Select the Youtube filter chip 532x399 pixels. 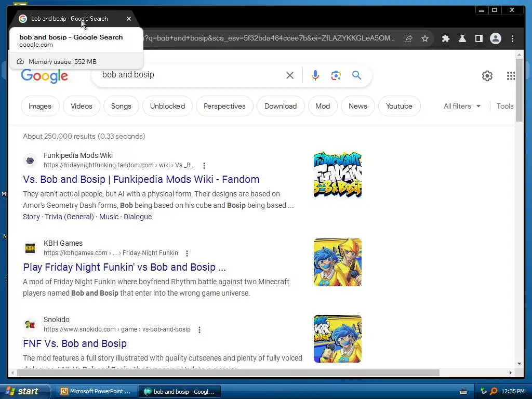tap(400, 106)
